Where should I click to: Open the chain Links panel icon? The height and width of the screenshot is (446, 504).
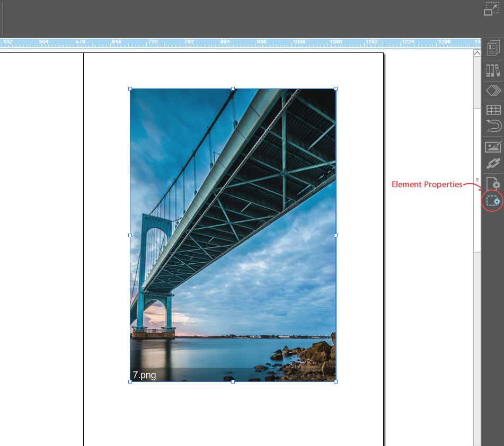tap(493, 164)
